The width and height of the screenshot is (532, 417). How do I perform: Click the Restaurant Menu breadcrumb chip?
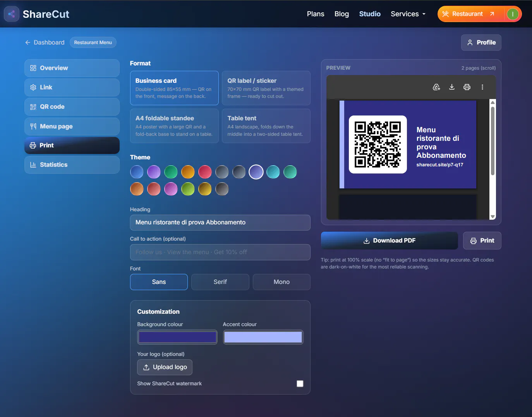93,43
